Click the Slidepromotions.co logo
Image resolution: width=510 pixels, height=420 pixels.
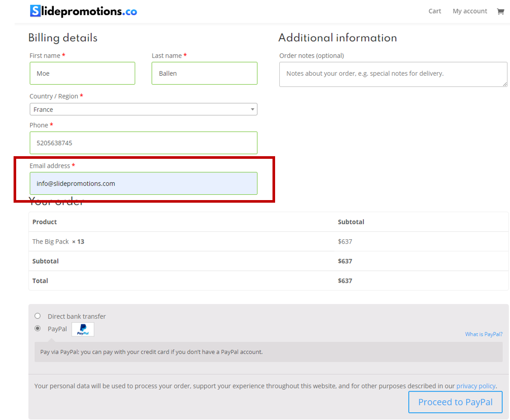click(x=84, y=11)
